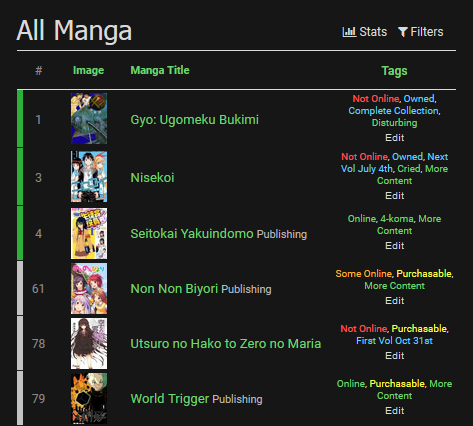Open the Nisekoi cover image
This screenshot has height=426, width=473.
point(89,176)
